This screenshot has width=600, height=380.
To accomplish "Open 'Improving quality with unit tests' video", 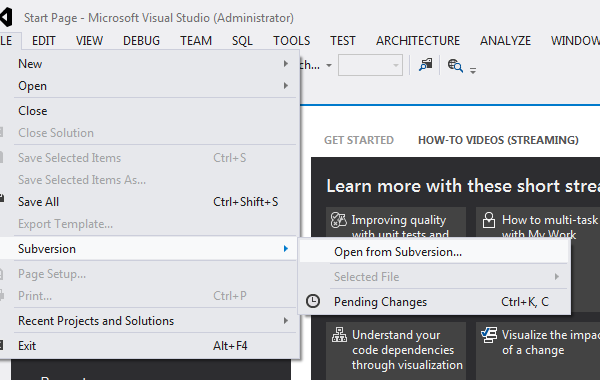I will tap(396, 222).
